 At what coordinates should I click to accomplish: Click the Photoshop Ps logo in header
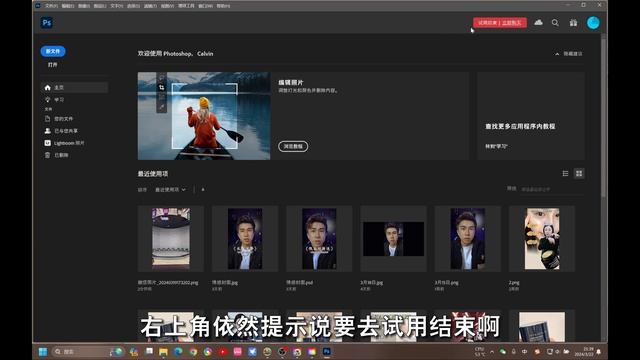coord(47,22)
